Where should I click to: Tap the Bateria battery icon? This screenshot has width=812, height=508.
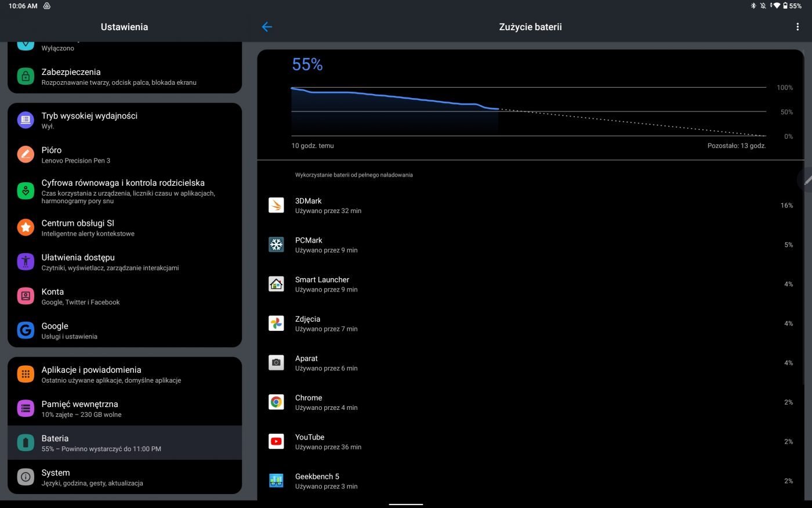point(26,443)
